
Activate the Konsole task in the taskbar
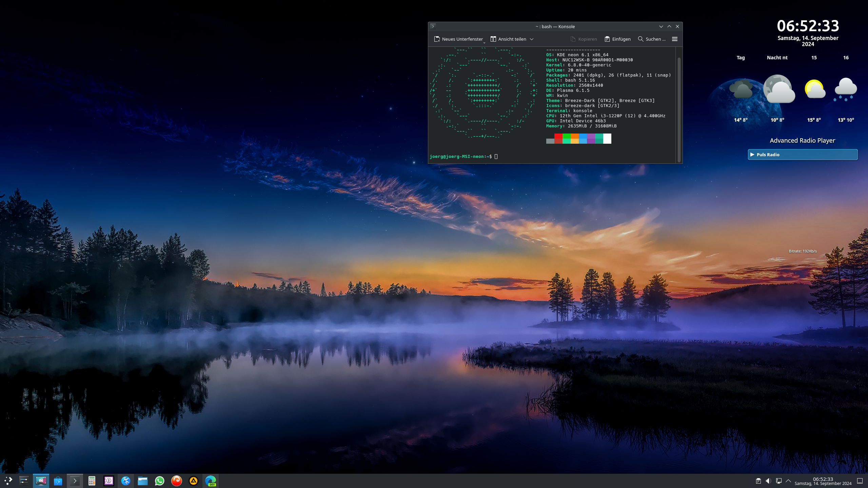75,481
